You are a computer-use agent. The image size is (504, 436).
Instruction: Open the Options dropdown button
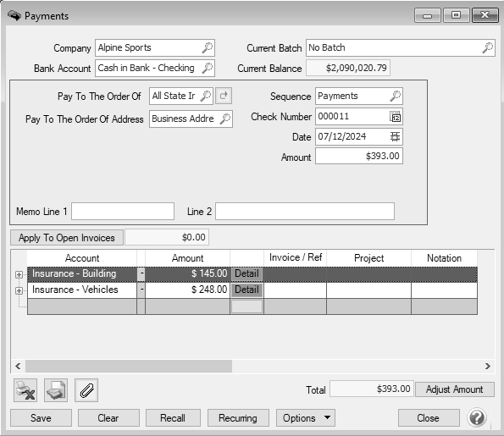click(306, 417)
